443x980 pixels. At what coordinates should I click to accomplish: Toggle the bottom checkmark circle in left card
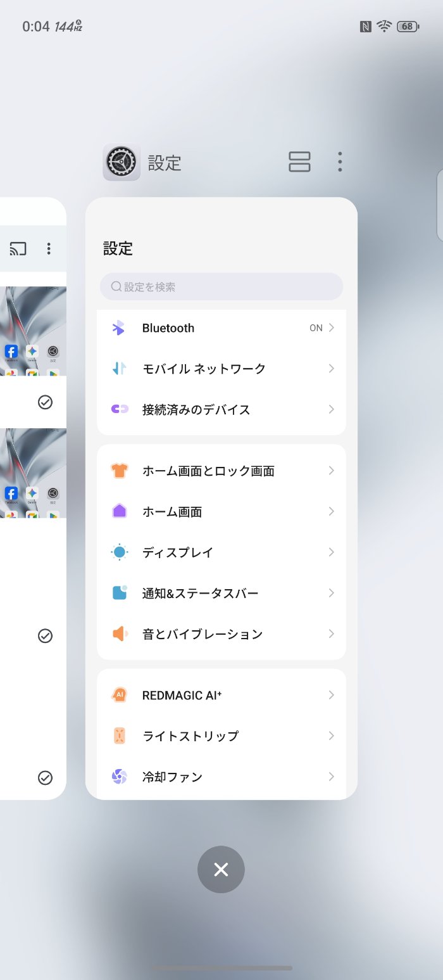pos(45,778)
